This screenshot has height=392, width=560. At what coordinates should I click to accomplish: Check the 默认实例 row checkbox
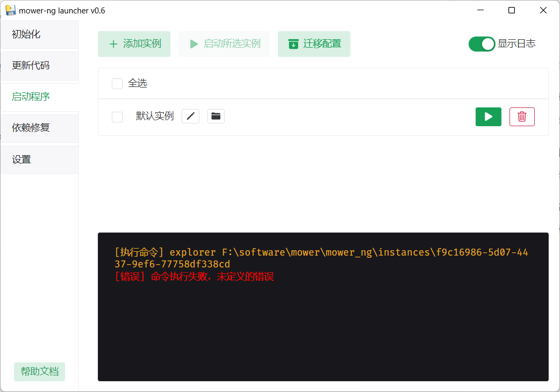[x=117, y=117]
